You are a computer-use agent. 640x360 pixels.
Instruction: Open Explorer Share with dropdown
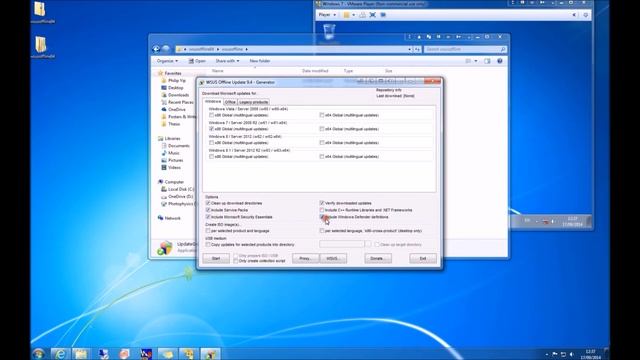click(x=227, y=61)
